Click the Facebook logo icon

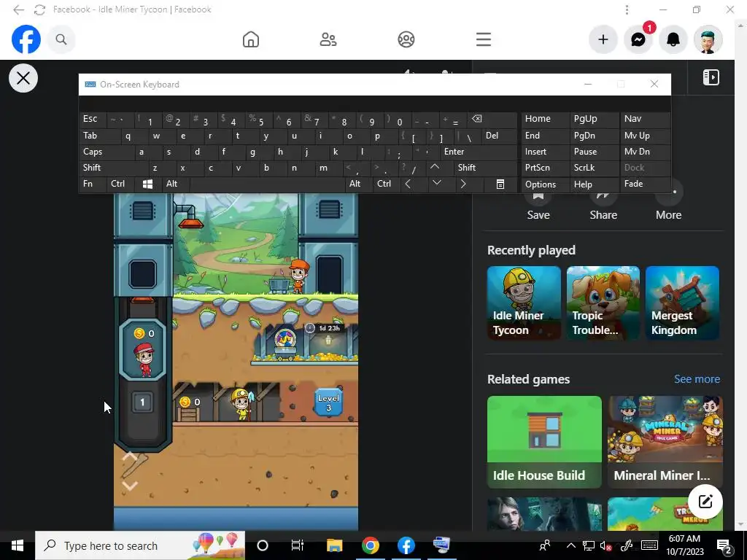point(26,39)
